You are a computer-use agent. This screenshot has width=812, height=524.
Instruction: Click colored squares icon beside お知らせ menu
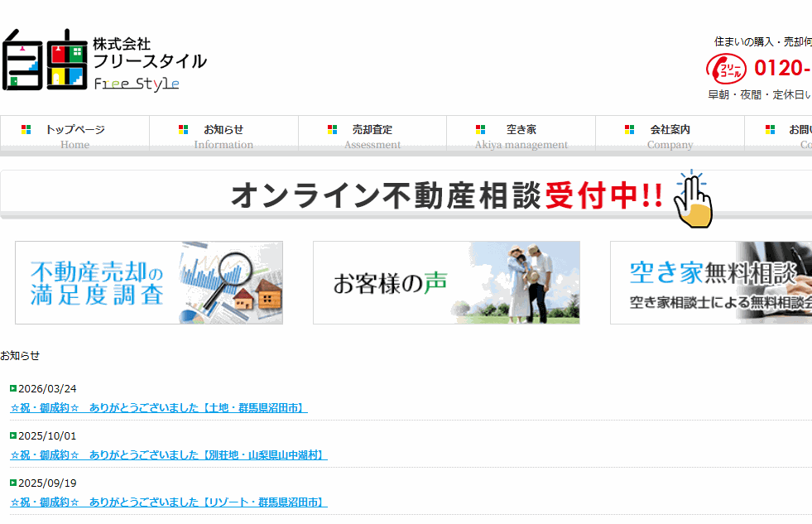tap(183, 129)
